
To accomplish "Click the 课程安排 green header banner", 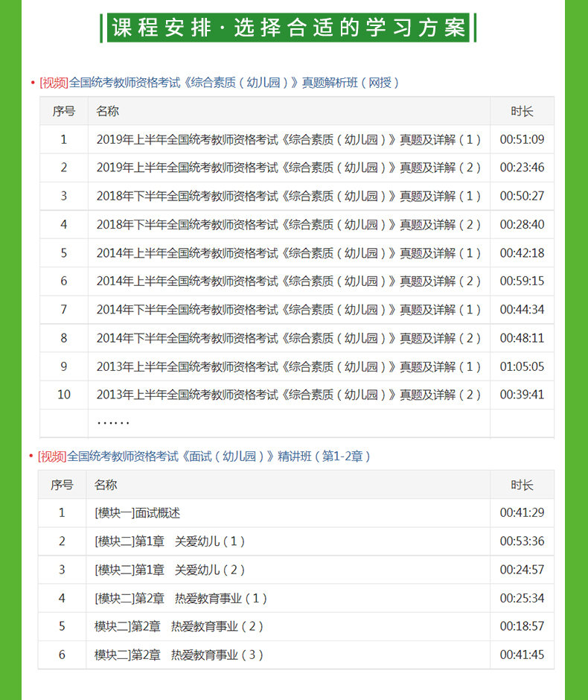I will click(288, 28).
